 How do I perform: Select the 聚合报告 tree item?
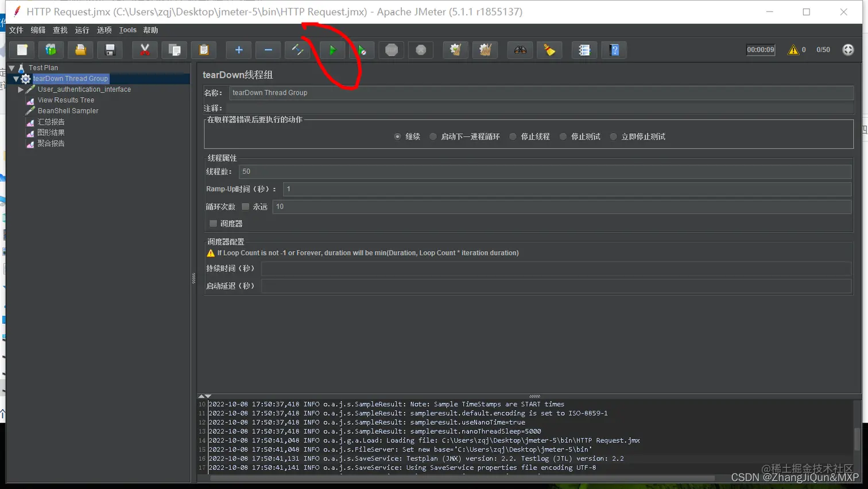[51, 144]
